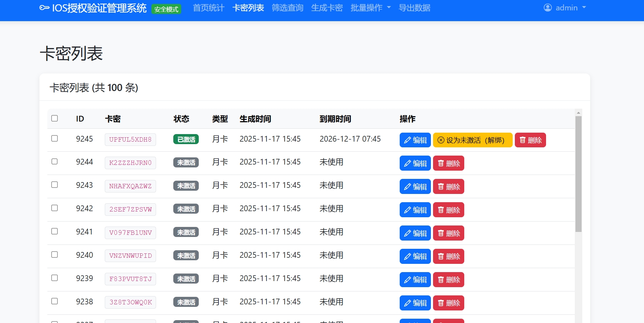Viewport: 644px width, 323px height.
Task: Click the trash icon on row 9239
Action: (x=441, y=280)
